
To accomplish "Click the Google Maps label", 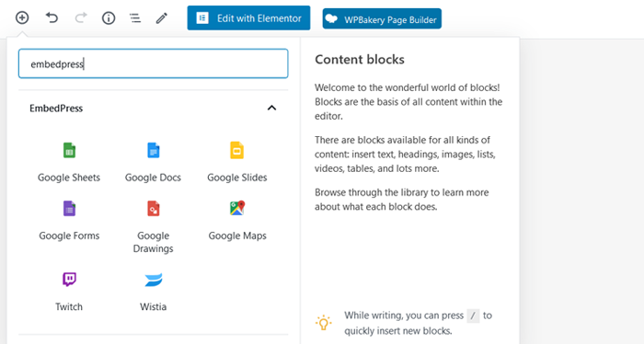I will coord(237,236).
